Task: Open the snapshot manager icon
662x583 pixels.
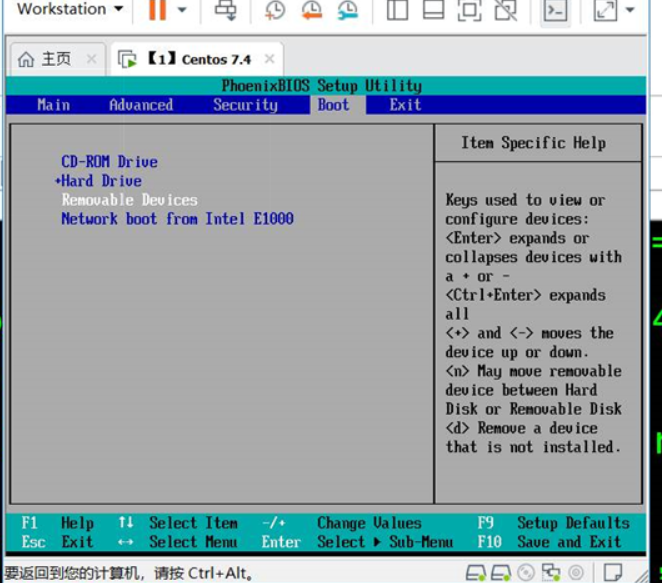Action: click(347, 10)
